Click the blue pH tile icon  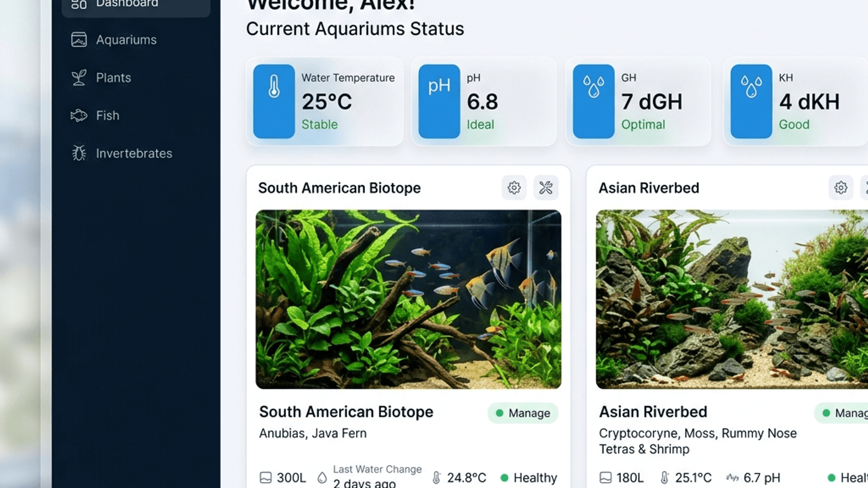point(439,101)
